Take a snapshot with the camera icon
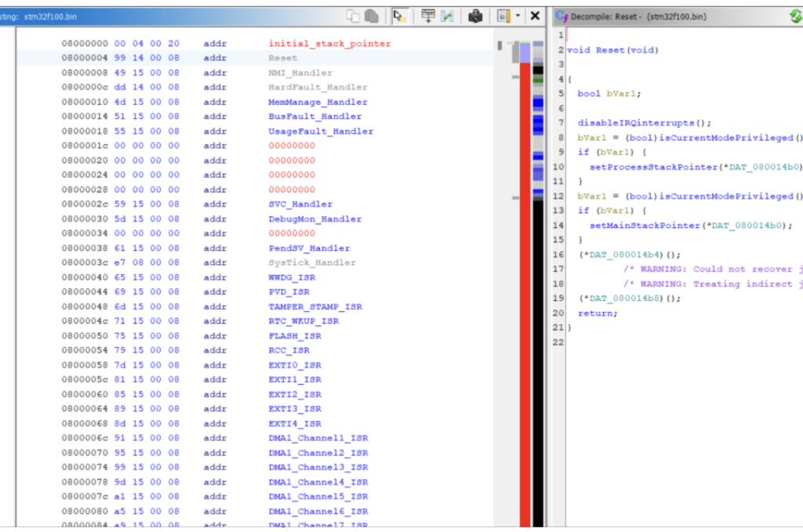 click(x=475, y=16)
